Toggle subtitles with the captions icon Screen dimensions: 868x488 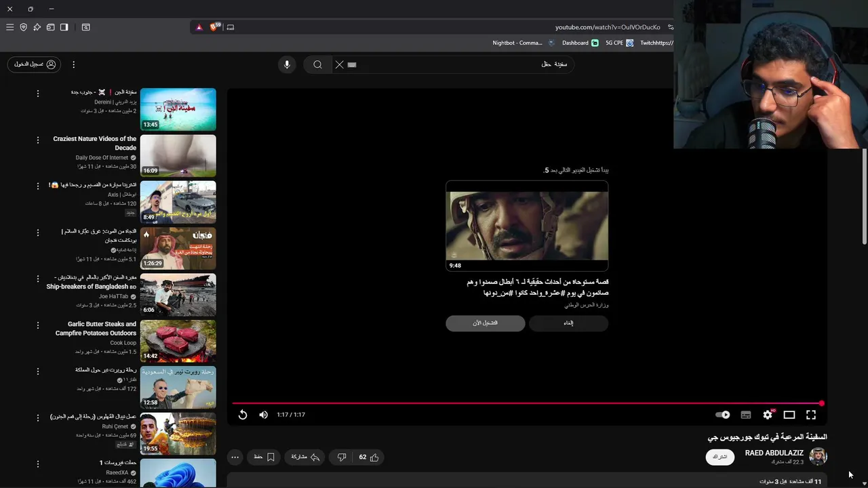[x=746, y=415]
